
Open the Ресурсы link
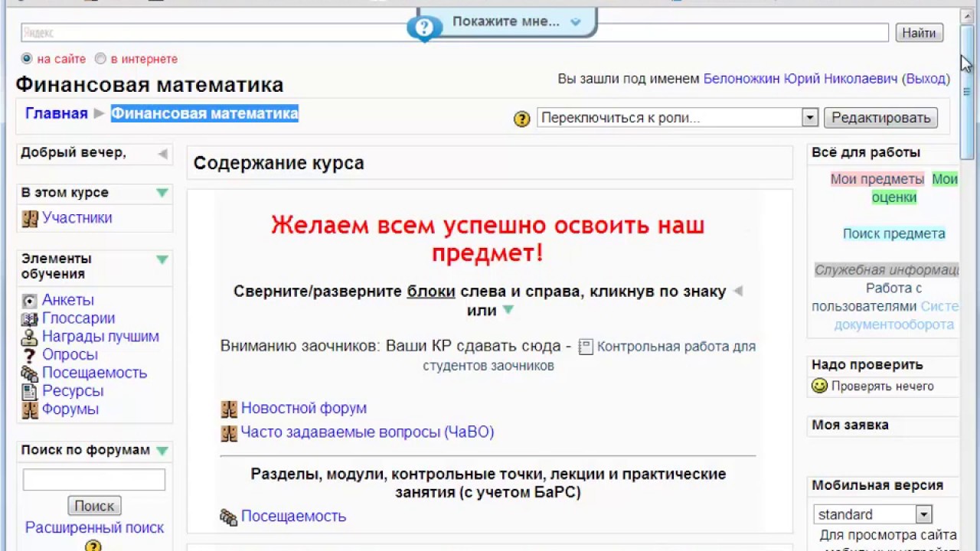pos(73,391)
